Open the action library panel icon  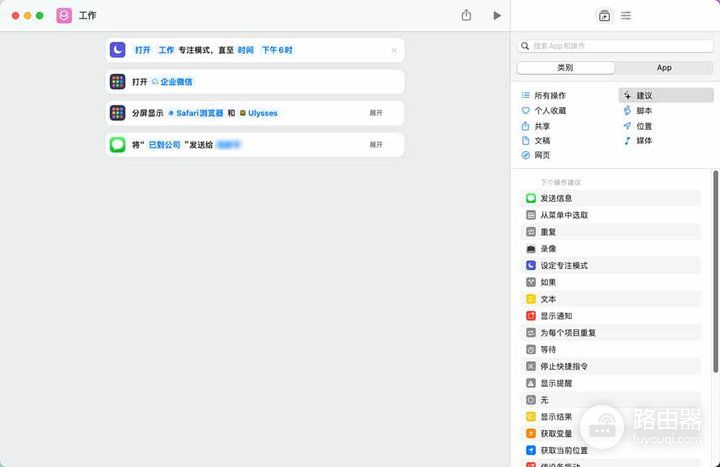(x=604, y=15)
